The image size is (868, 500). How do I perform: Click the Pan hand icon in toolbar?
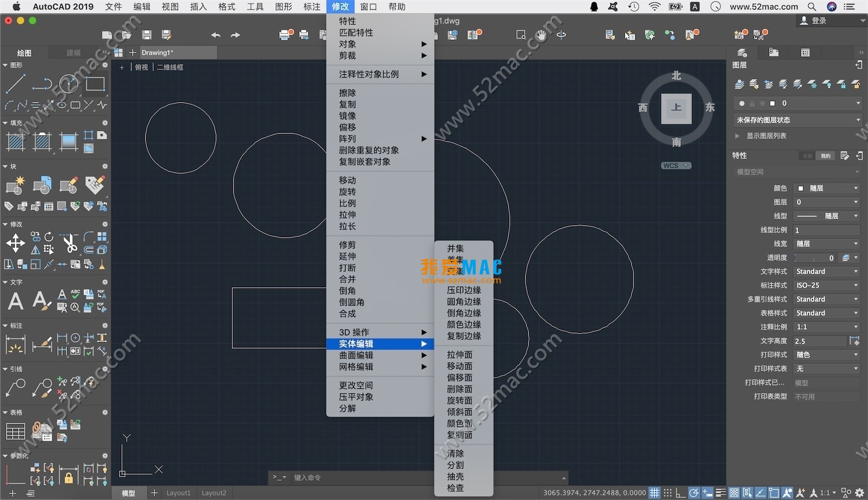pyautogui.click(x=541, y=35)
